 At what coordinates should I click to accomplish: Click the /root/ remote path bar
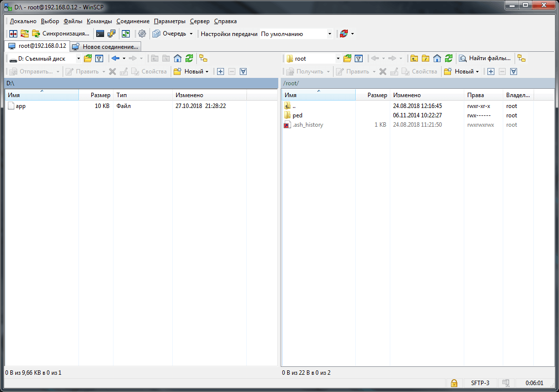(x=418, y=83)
